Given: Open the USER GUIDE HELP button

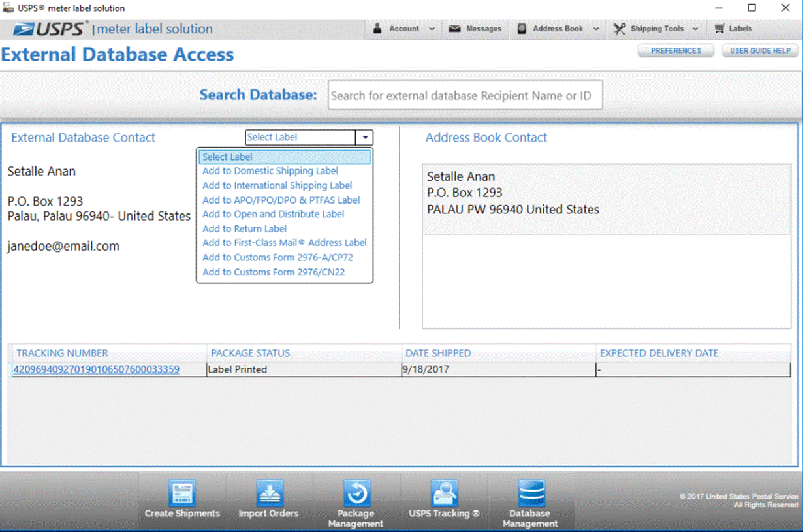Looking at the screenshot, I should pyautogui.click(x=760, y=51).
